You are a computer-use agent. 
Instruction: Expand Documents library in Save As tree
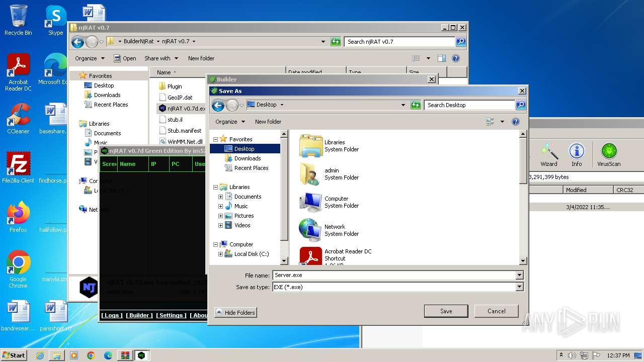pos(220,197)
